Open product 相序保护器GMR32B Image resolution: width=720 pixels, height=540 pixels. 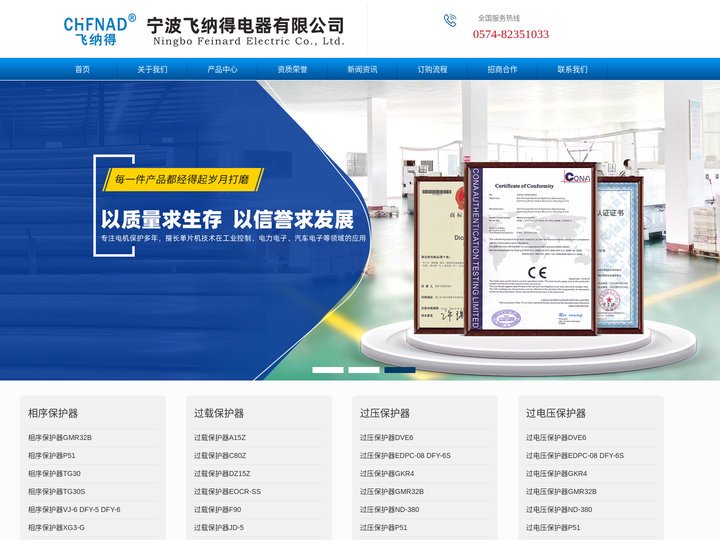point(60,438)
